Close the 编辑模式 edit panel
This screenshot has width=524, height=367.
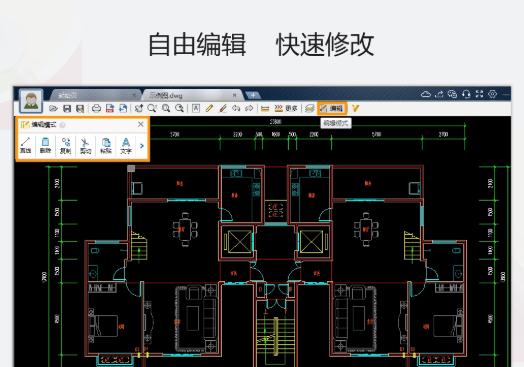pyautogui.click(x=141, y=124)
